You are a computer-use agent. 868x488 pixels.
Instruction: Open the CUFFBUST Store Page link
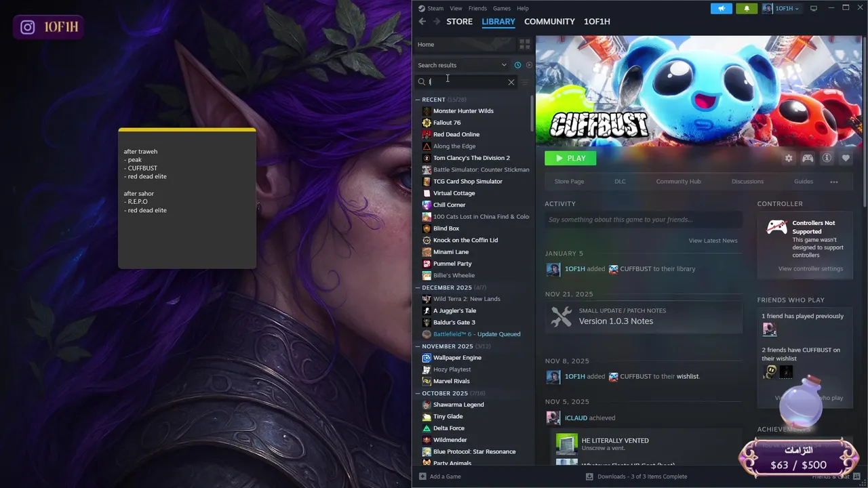[569, 182]
